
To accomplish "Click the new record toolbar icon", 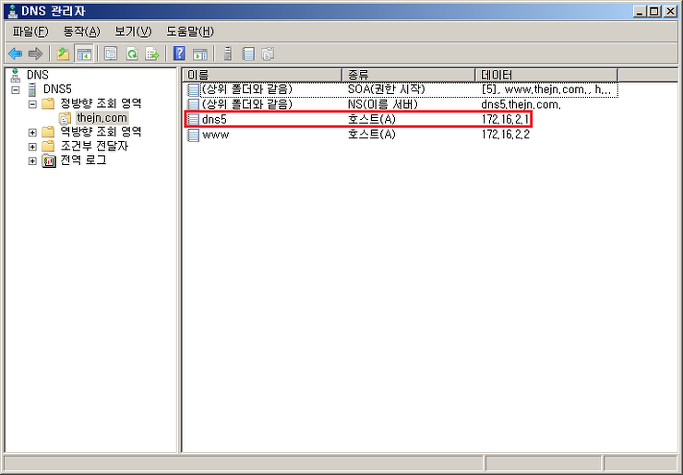I will (x=248, y=54).
